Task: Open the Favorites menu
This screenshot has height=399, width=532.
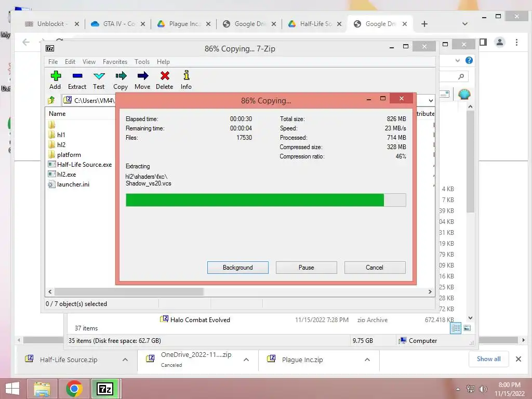Action: pos(115,62)
